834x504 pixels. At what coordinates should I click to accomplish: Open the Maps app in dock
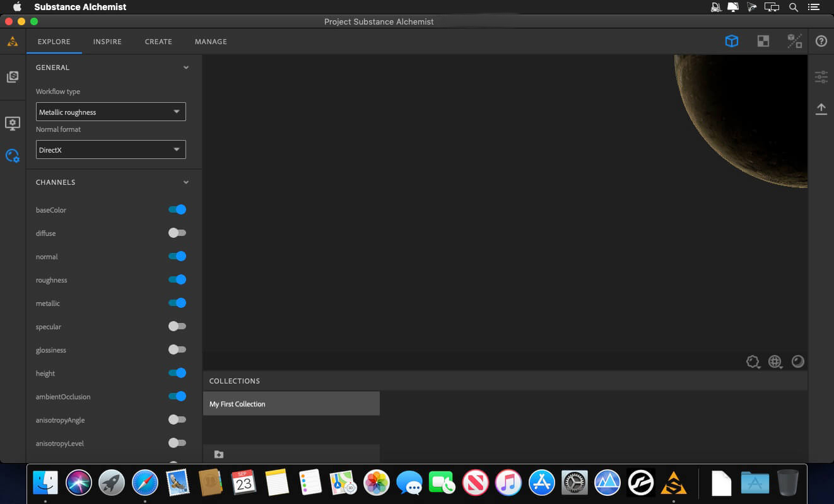tap(343, 483)
